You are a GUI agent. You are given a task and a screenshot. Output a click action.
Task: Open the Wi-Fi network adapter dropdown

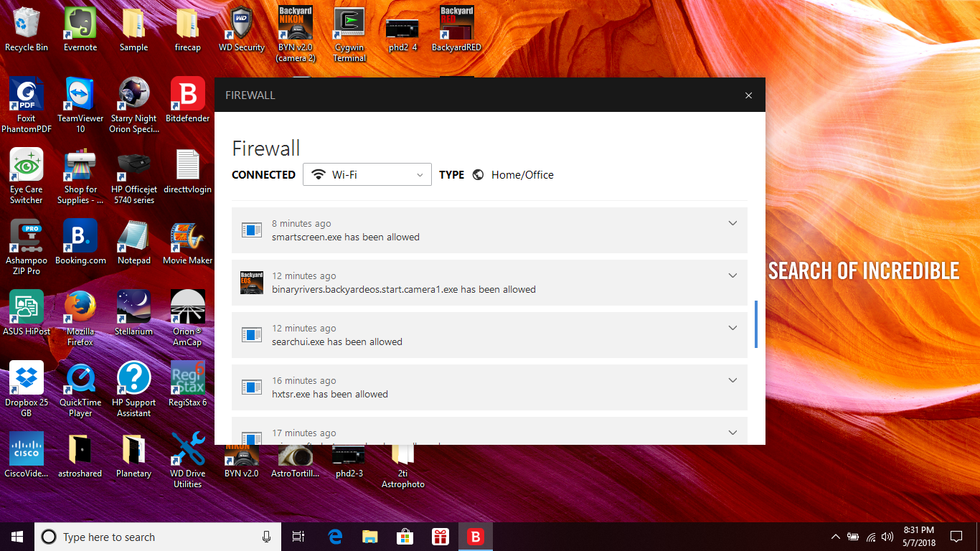point(367,174)
